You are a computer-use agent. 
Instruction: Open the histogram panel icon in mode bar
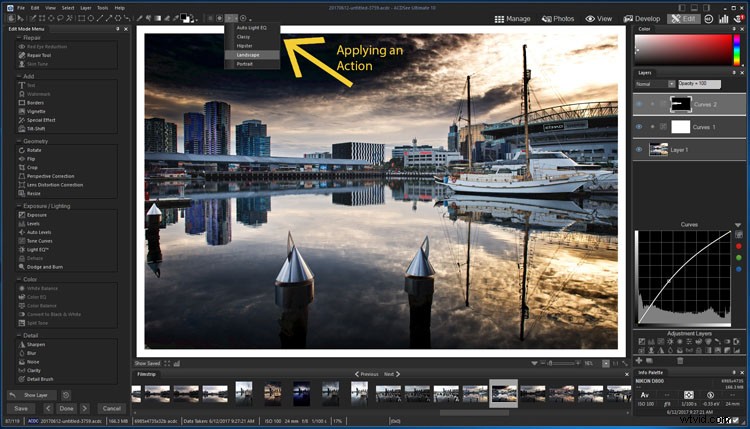click(724, 19)
